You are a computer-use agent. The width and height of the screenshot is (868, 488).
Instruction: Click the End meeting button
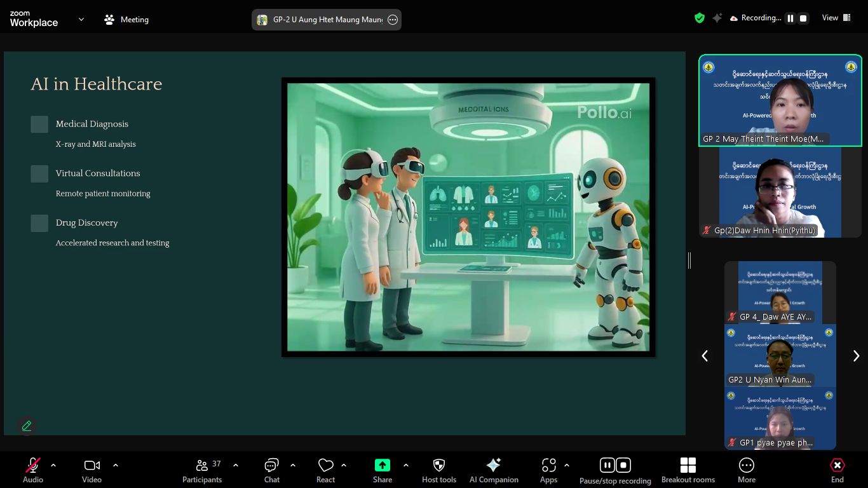(837, 470)
